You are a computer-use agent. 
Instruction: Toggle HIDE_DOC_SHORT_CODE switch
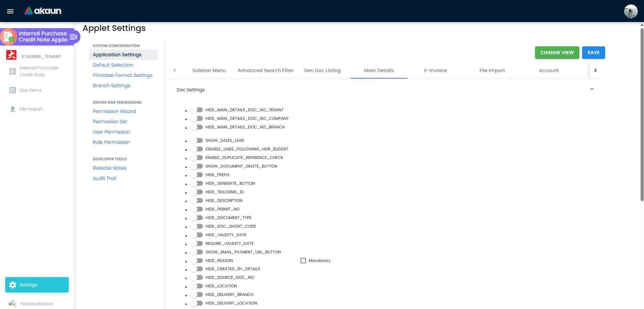point(197,226)
